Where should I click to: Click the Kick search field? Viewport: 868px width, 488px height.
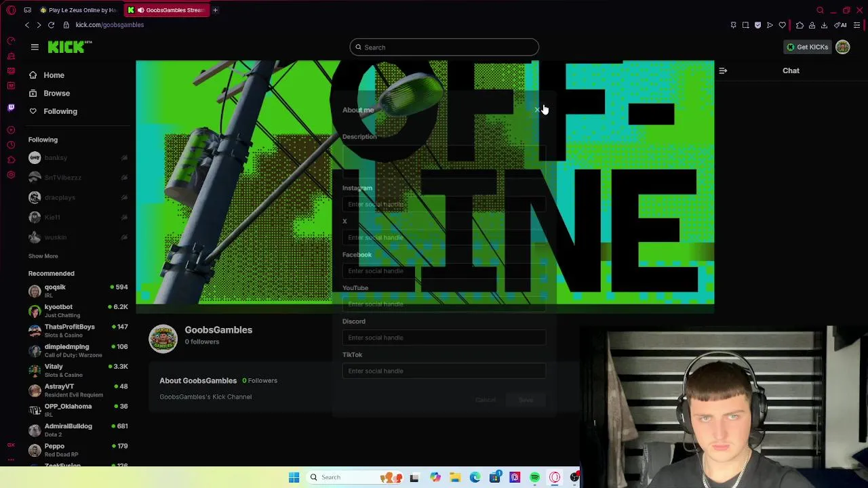444,47
